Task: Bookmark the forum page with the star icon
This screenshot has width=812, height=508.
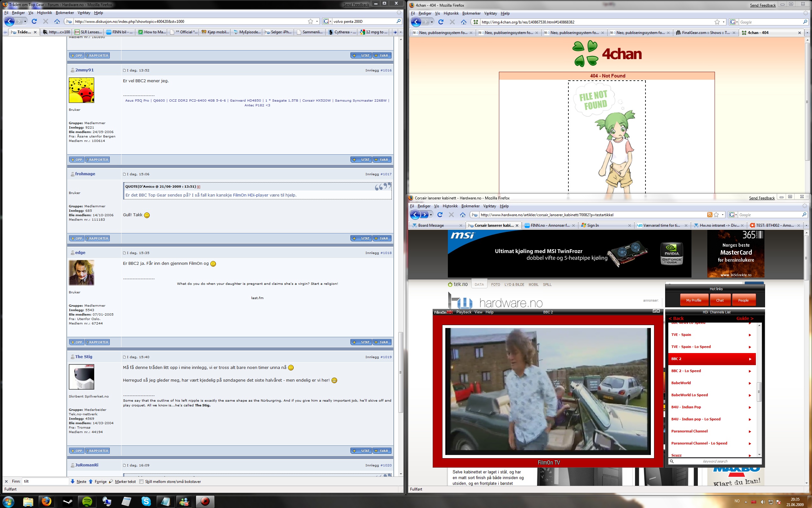Action: click(311, 22)
